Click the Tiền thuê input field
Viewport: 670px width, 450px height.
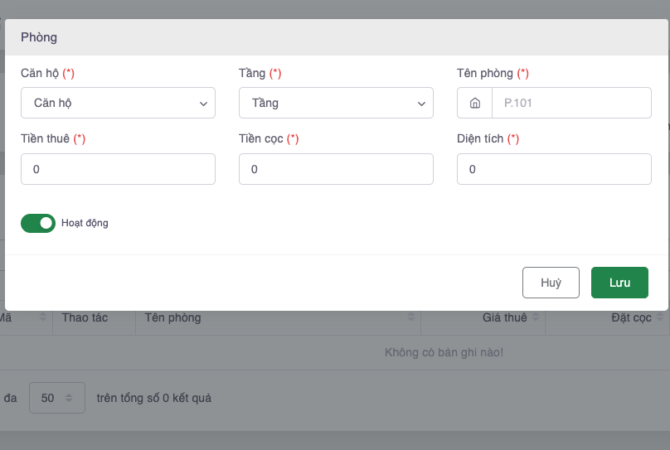tap(118, 169)
